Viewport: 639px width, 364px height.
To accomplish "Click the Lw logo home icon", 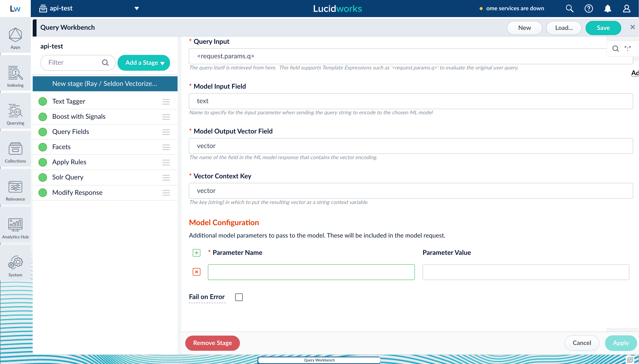I will click(15, 9).
